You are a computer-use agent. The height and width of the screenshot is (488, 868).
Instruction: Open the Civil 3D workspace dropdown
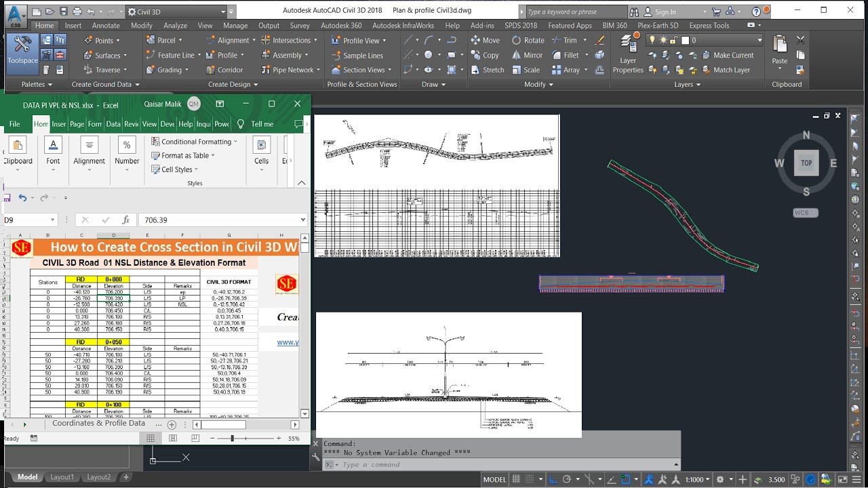(x=223, y=12)
